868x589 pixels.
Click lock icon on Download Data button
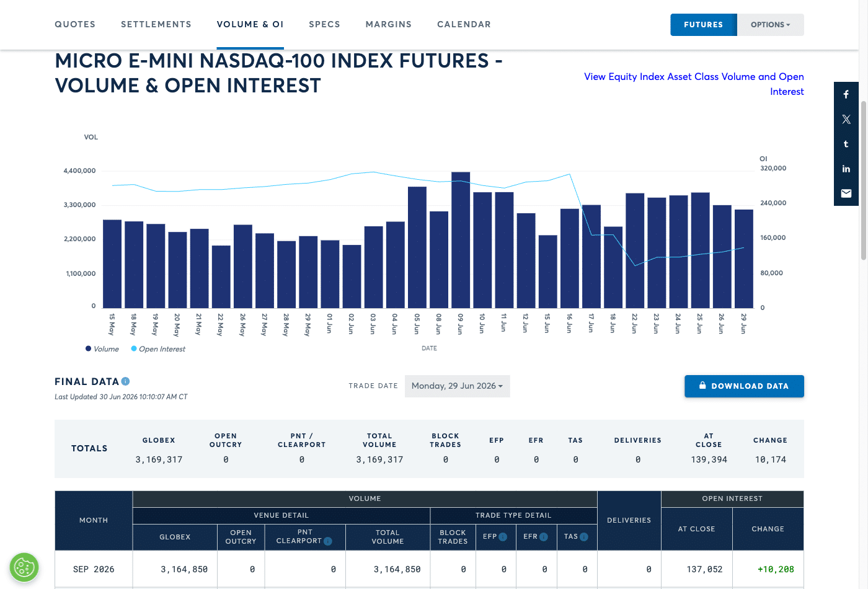tap(702, 386)
